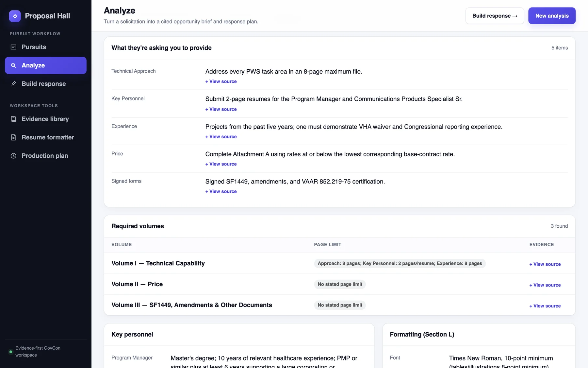Open the Production plan tool

pos(46,156)
